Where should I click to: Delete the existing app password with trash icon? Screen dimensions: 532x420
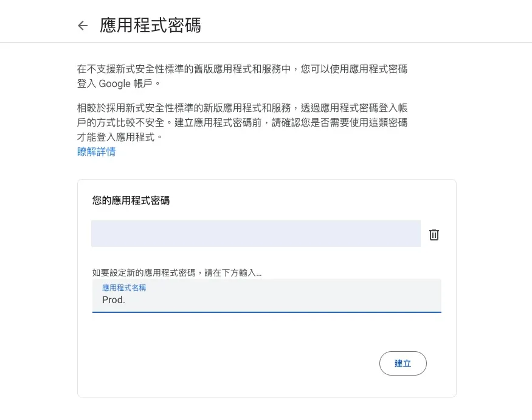point(434,235)
